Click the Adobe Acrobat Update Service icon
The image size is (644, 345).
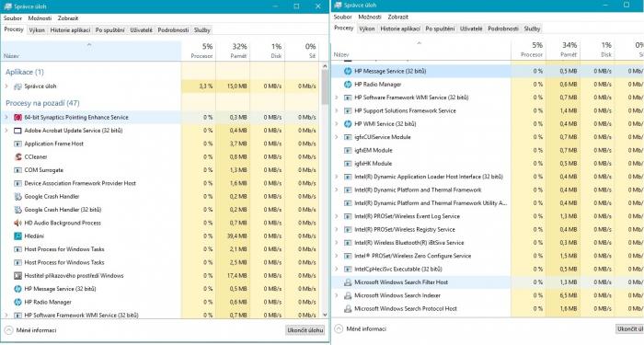[17, 131]
